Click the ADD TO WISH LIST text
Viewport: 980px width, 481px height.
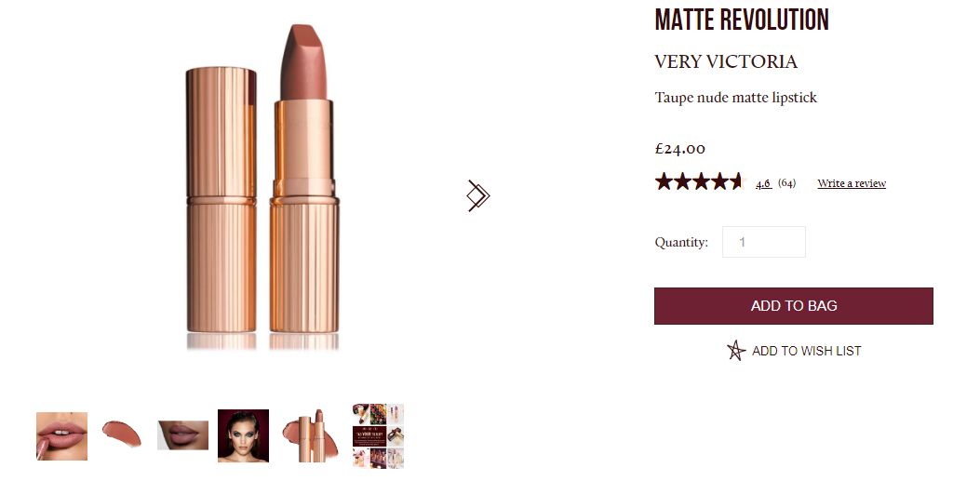806,351
